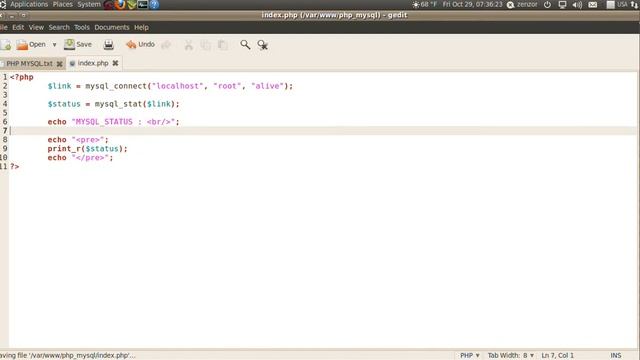
Task: Open the View menu
Action: click(x=36, y=27)
